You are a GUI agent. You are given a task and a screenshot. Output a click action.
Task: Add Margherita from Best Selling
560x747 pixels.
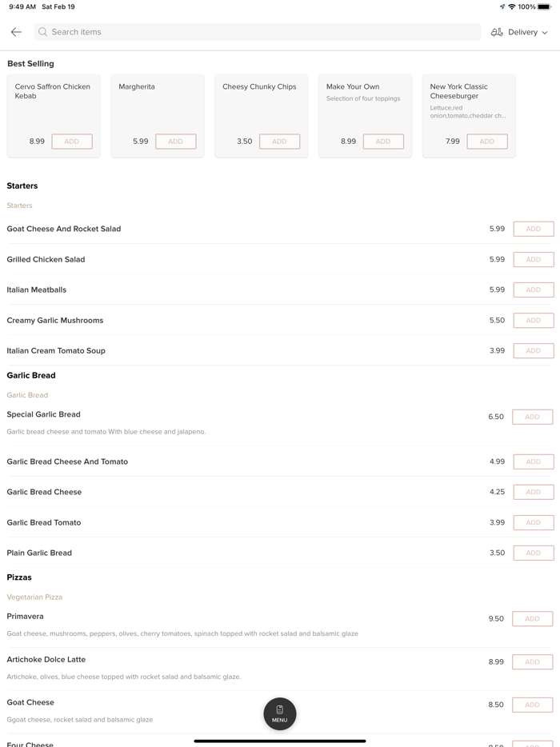[x=175, y=142]
